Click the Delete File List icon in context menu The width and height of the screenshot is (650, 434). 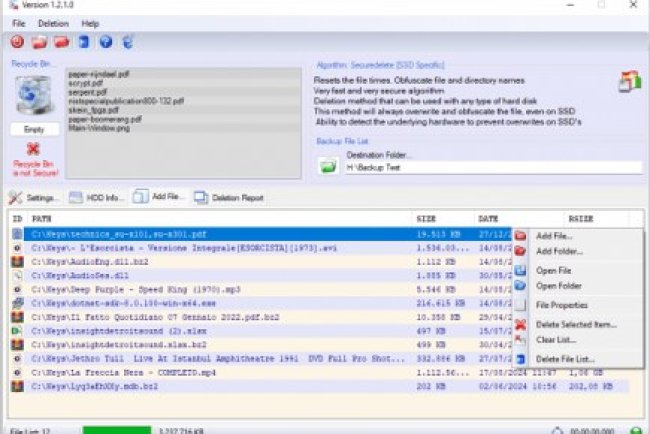(520, 359)
